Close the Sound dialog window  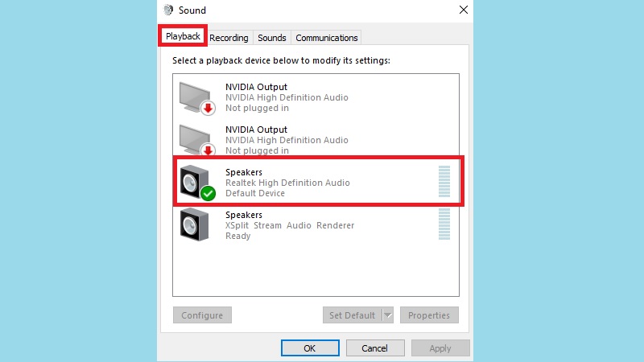(464, 10)
